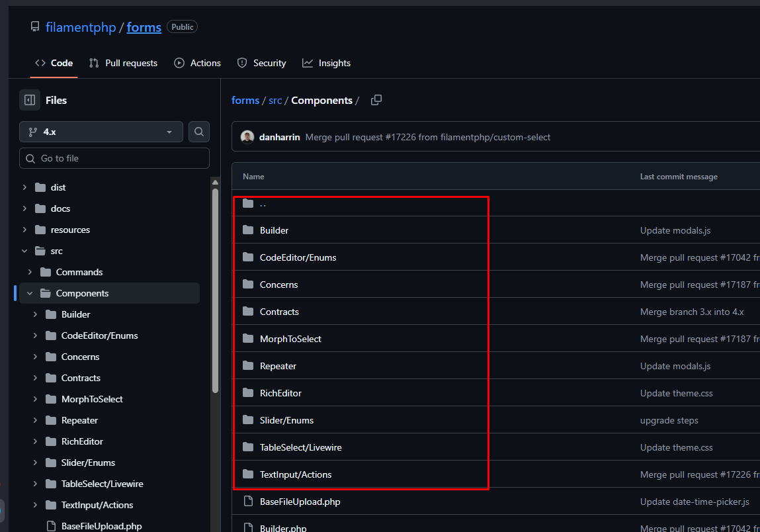Open the Concerns folder in file list
The width and height of the screenshot is (760, 532).
tap(278, 285)
